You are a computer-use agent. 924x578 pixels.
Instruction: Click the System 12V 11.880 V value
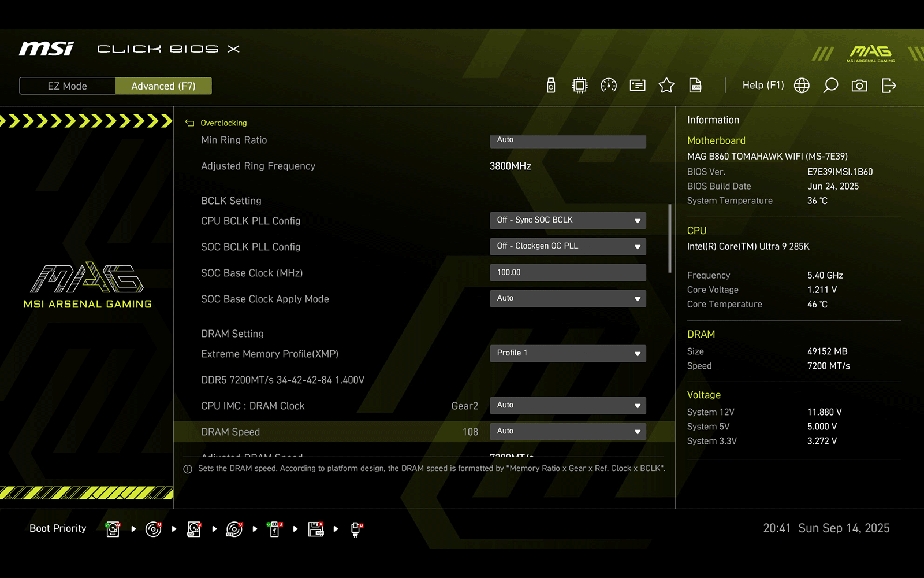(x=825, y=412)
